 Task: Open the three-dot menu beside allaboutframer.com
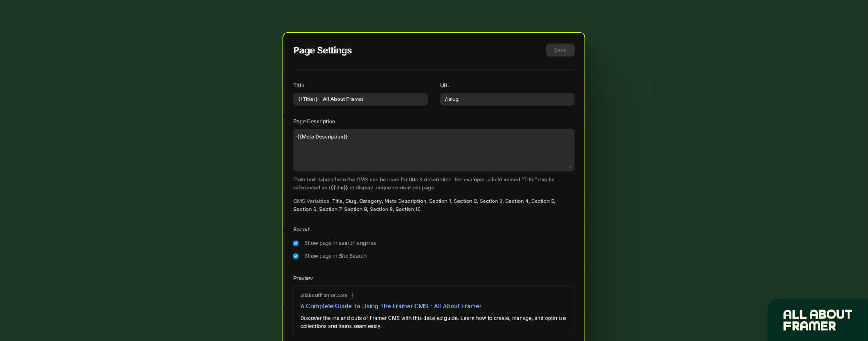[x=352, y=295]
